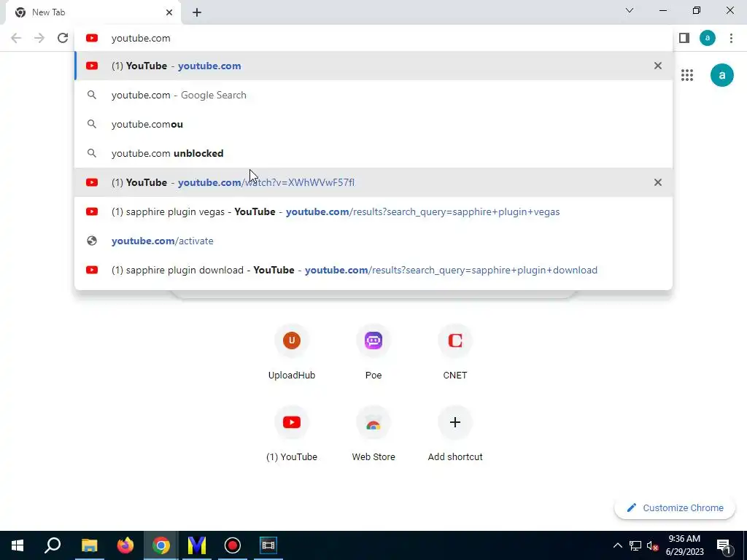Image resolution: width=747 pixels, height=560 pixels.
Task: Click Customize Chrome
Action: tap(675, 507)
